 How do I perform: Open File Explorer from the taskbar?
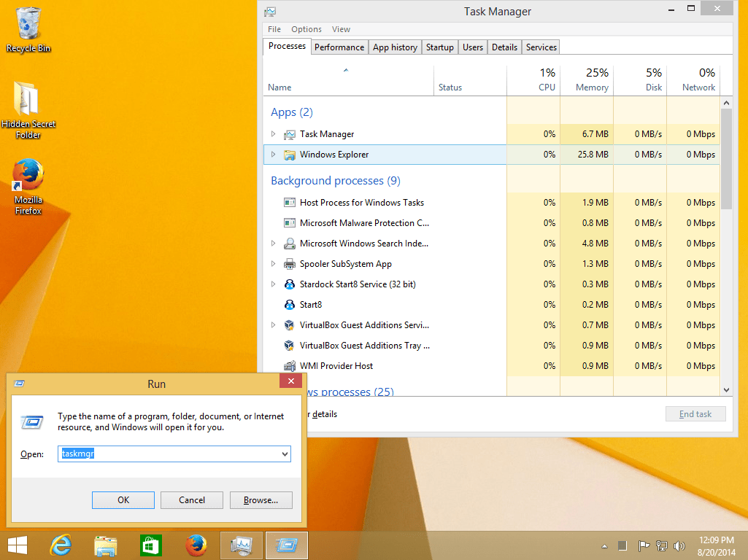click(x=105, y=545)
